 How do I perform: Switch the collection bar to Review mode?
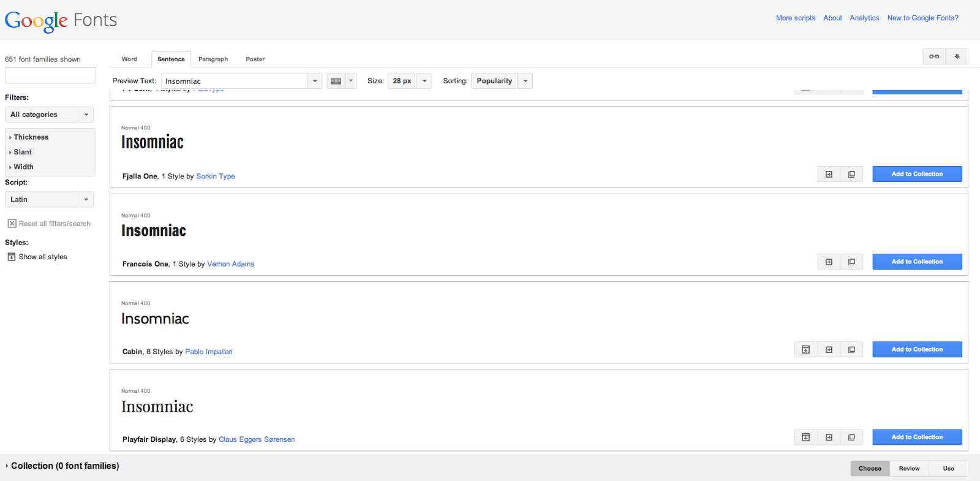909,469
